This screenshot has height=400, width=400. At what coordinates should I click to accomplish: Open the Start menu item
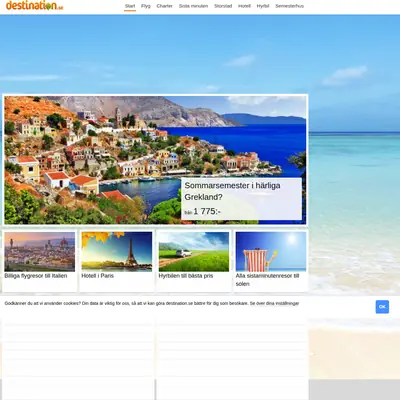click(130, 6)
